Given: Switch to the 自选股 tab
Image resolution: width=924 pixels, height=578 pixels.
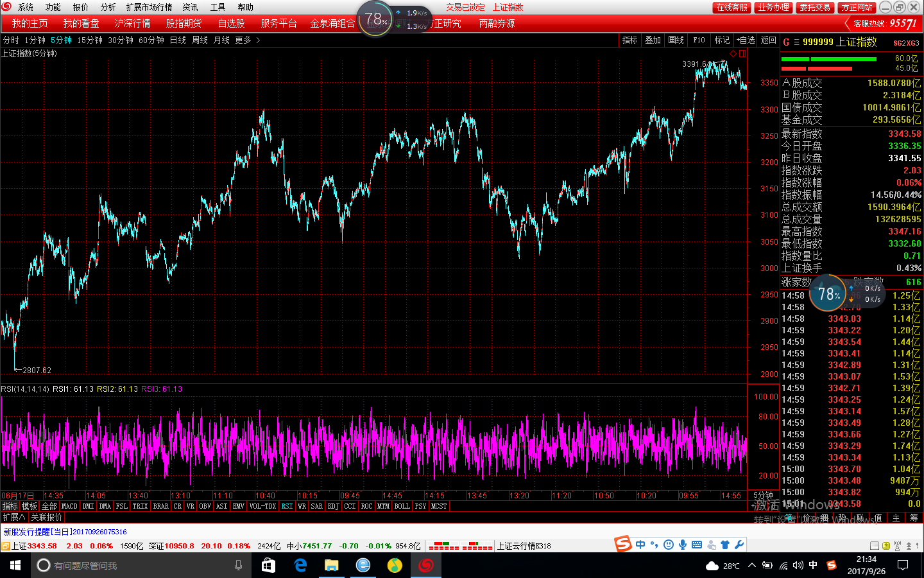Looking at the screenshot, I should pos(232,23).
